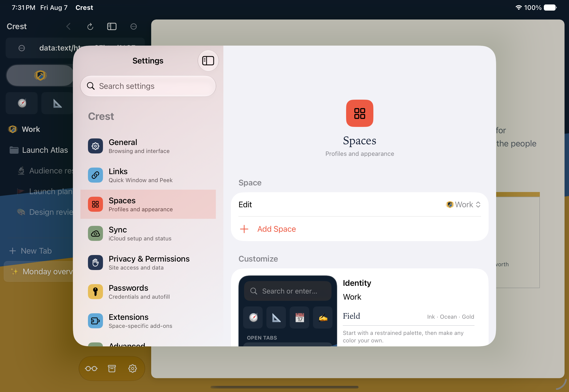Select the Field palette theme row
Viewport: 569px width, 392px height.
tap(409, 317)
